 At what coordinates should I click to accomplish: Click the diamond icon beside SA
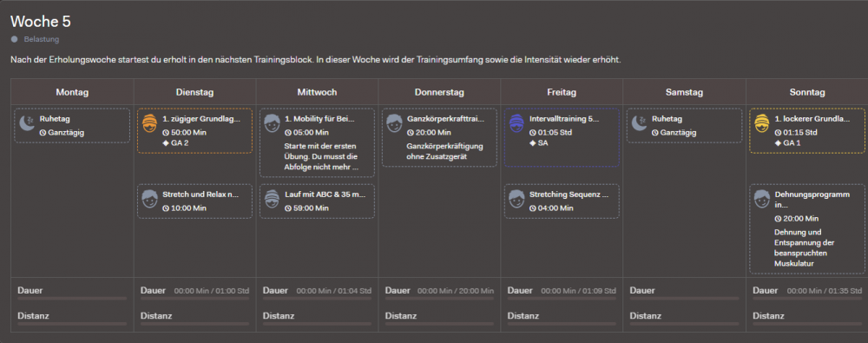pos(533,143)
